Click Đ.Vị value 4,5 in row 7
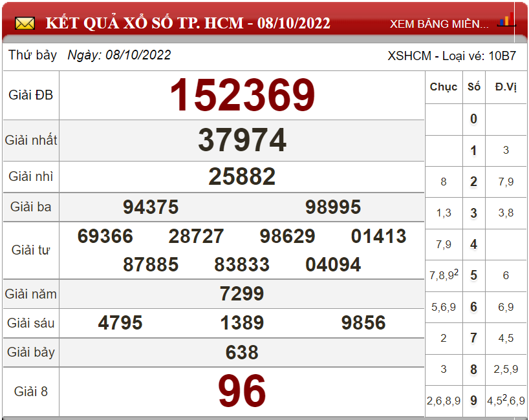 pos(506,339)
